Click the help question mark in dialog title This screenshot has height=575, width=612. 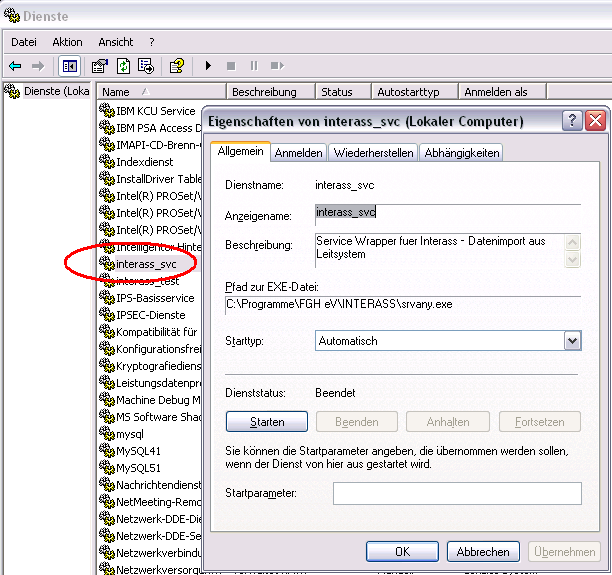pos(572,121)
